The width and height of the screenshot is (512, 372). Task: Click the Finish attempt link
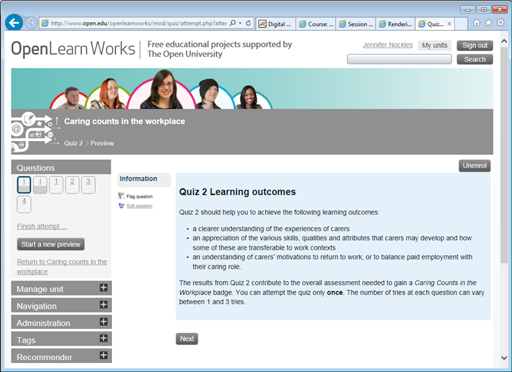(42, 226)
